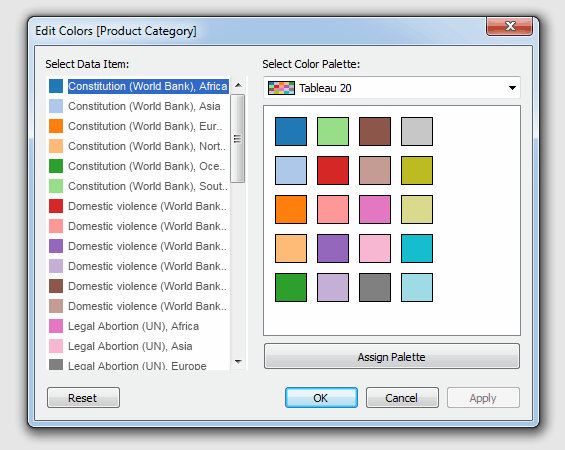
Task: Select the salmon pink palette swatch
Action: click(333, 210)
